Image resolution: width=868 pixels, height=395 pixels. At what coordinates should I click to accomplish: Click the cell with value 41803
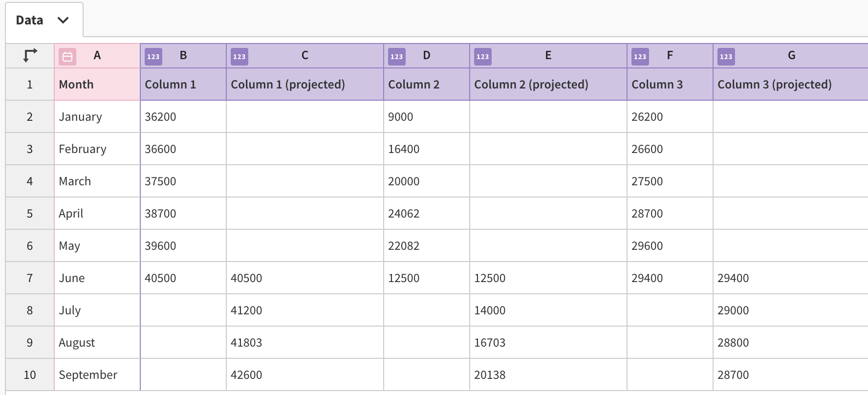click(x=305, y=343)
